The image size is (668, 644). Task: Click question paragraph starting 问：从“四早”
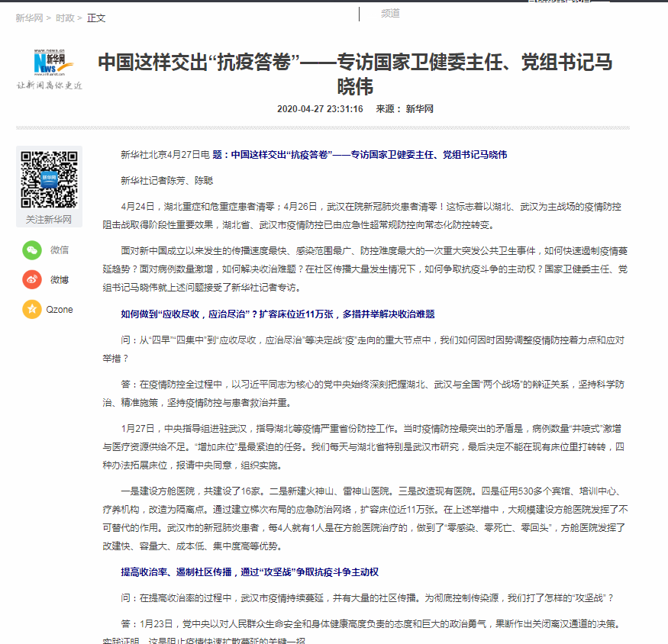click(363, 349)
